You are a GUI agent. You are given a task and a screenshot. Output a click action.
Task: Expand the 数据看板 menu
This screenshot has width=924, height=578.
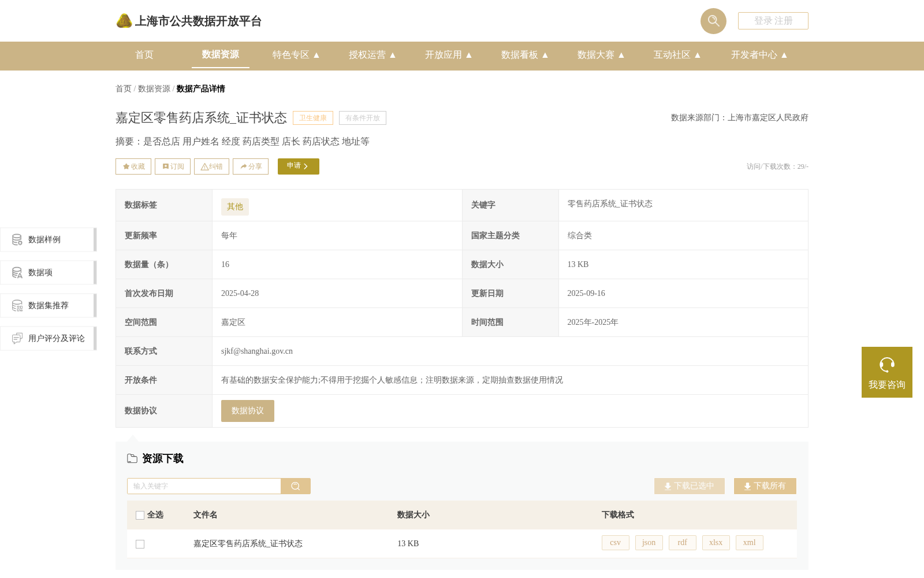coord(524,55)
